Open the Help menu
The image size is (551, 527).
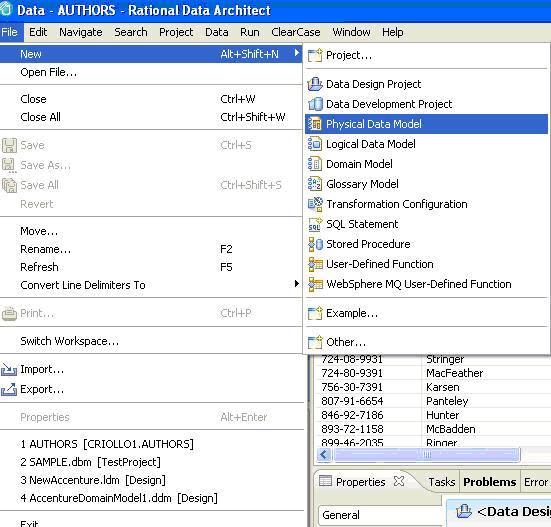[393, 32]
